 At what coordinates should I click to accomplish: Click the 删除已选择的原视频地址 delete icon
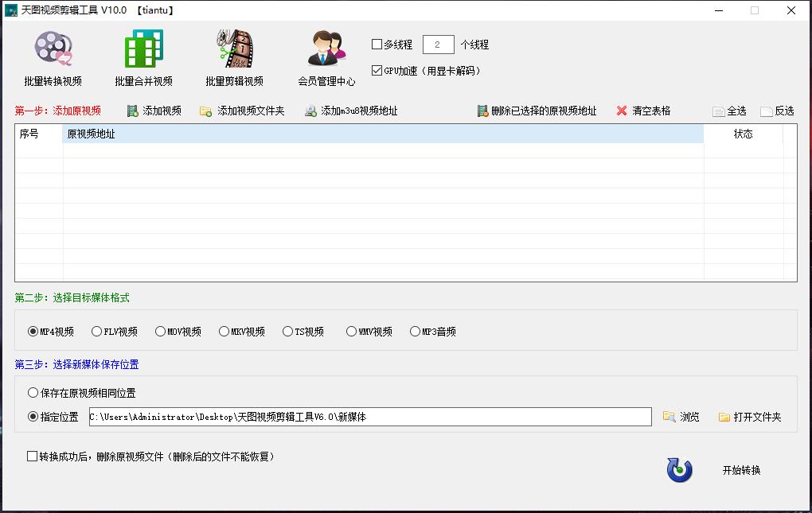click(482, 111)
